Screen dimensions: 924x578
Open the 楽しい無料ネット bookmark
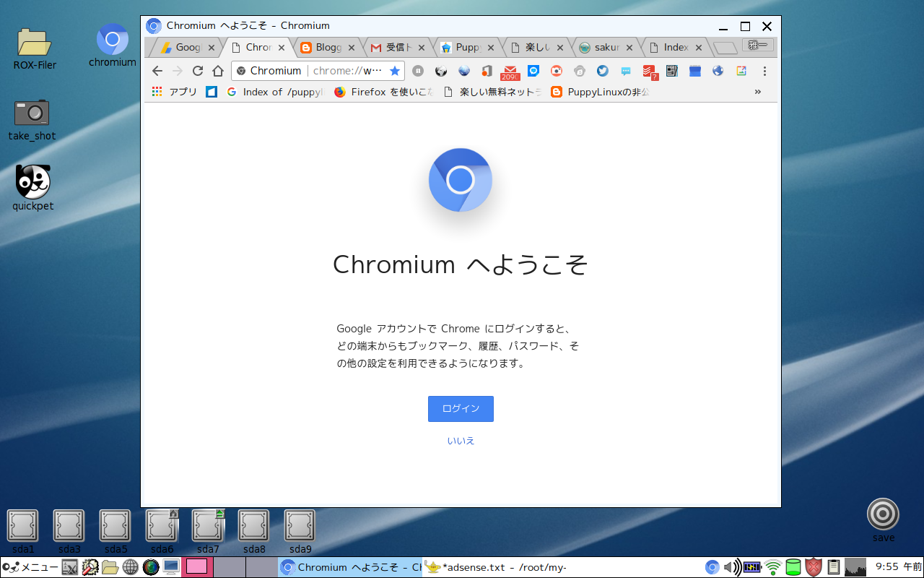pos(492,92)
